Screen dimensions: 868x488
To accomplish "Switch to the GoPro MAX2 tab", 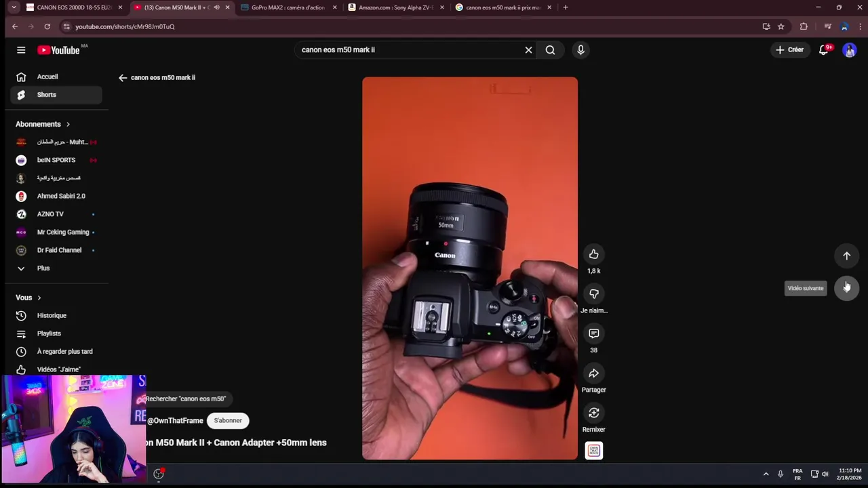I will 288,7.
